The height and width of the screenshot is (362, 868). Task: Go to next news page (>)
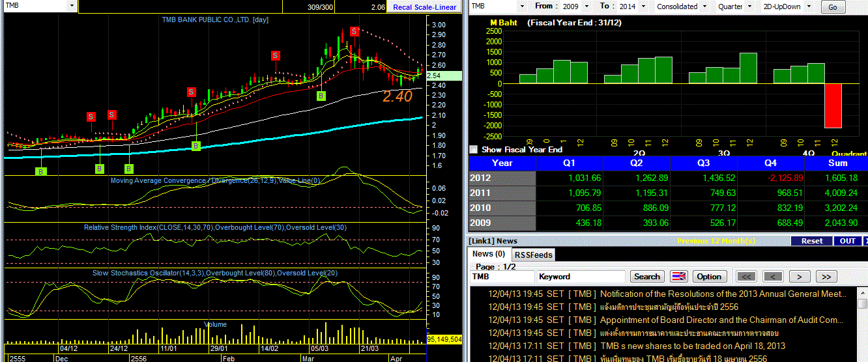800,277
